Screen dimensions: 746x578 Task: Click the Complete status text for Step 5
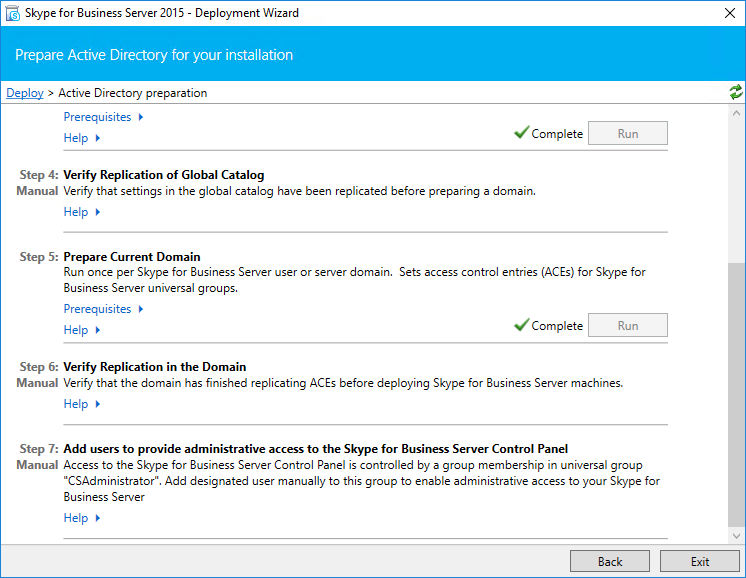557,326
